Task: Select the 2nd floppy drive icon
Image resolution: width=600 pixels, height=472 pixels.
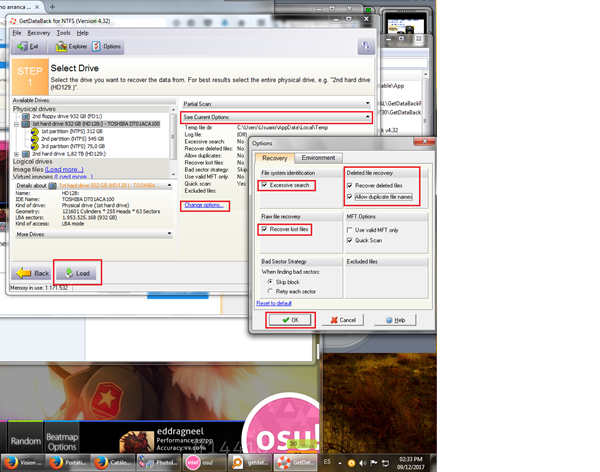Action: click(26, 116)
